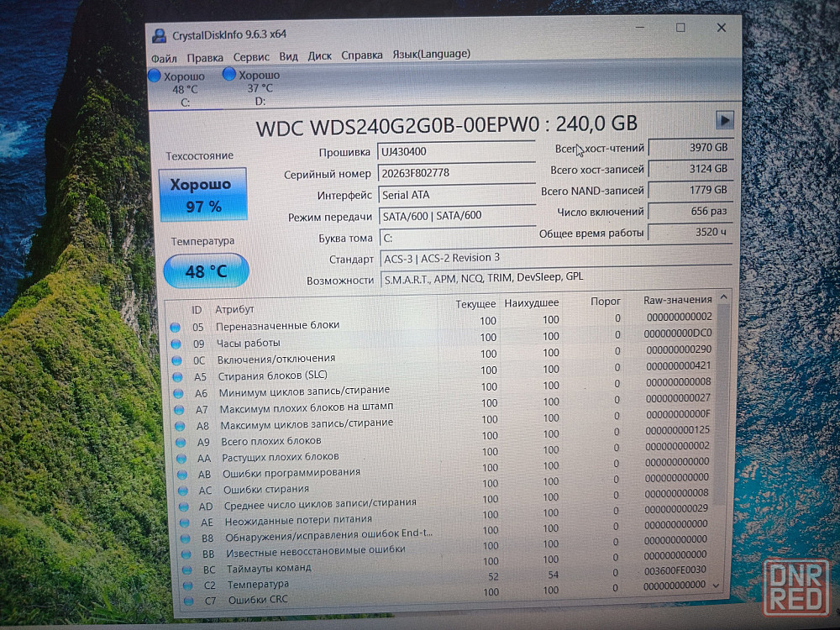Click the status icon for attribute A8
Image resolution: width=840 pixels, height=630 pixels.
point(180,427)
